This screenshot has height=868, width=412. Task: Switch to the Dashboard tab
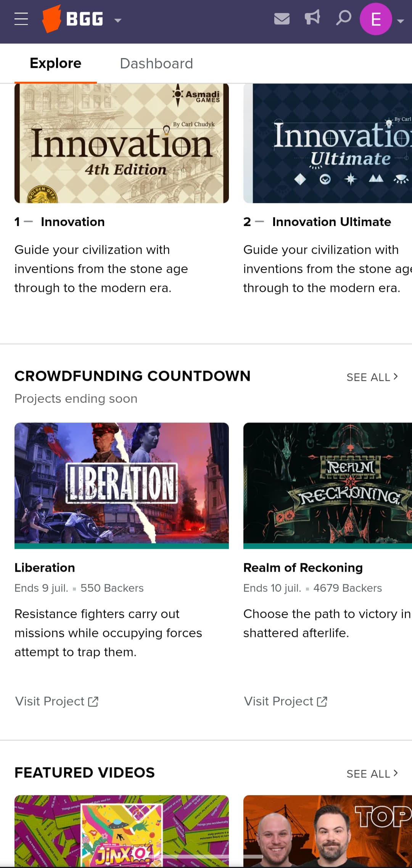click(x=156, y=63)
